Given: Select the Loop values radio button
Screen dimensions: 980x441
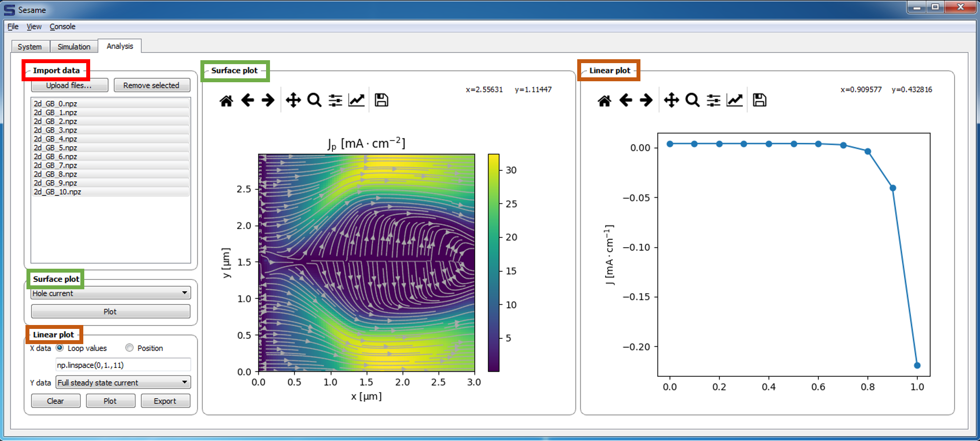Looking at the screenshot, I should (x=60, y=348).
